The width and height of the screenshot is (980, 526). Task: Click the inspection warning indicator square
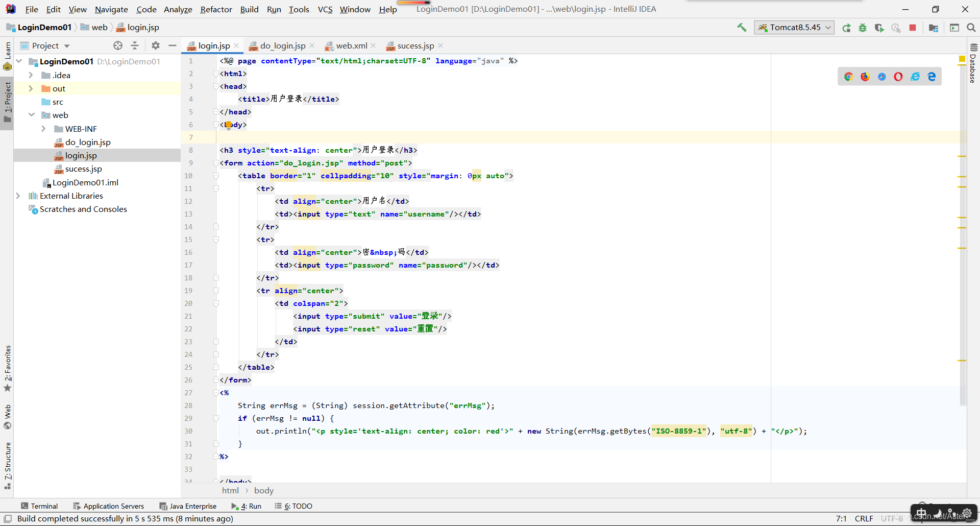coord(962,59)
